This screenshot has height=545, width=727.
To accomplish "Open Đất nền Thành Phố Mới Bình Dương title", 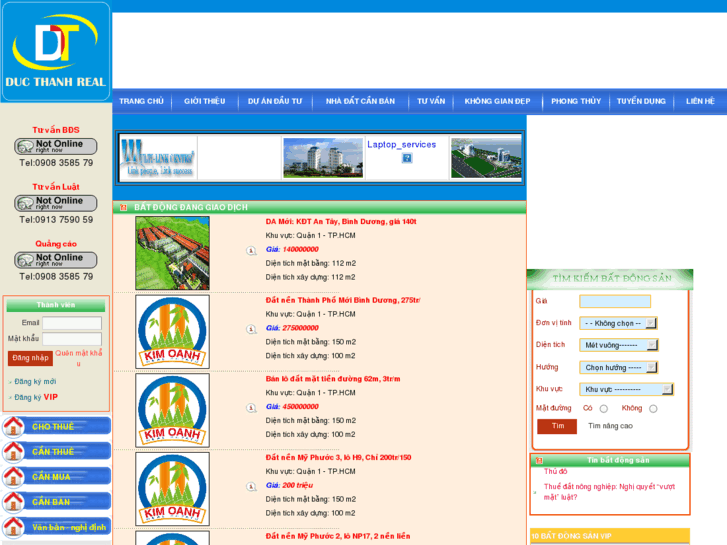I will pos(343,300).
